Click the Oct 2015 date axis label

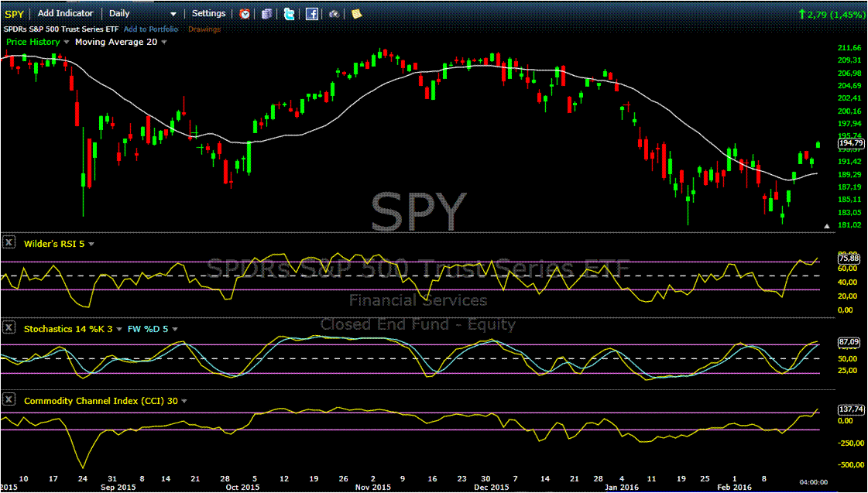click(x=243, y=488)
